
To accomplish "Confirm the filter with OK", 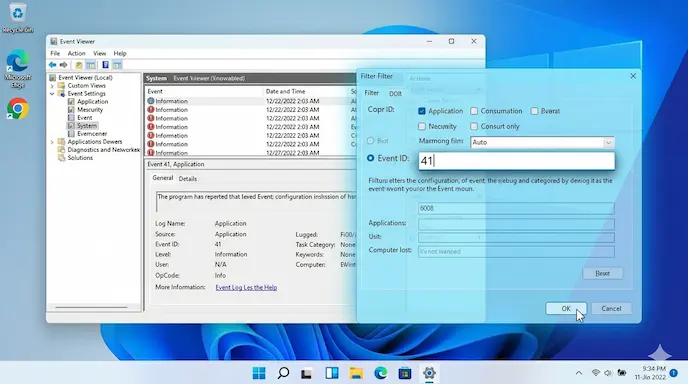I will [x=566, y=309].
